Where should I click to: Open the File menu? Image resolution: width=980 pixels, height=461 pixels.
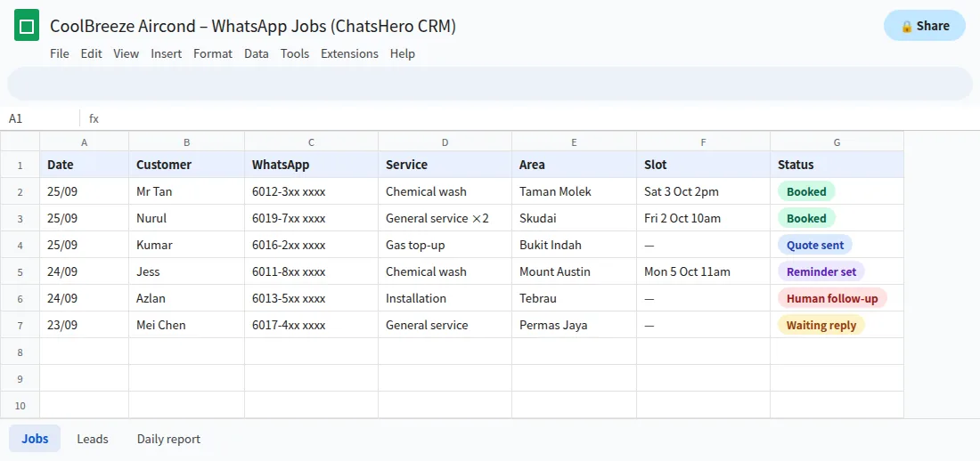point(60,53)
